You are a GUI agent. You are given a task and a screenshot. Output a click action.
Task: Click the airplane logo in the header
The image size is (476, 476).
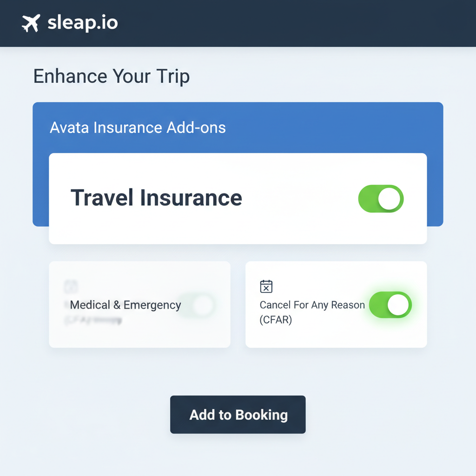31,22
